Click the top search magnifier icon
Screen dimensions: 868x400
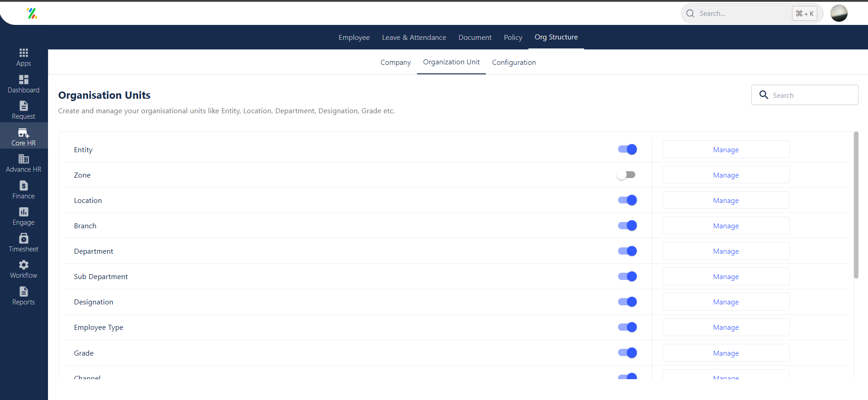[x=690, y=14]
